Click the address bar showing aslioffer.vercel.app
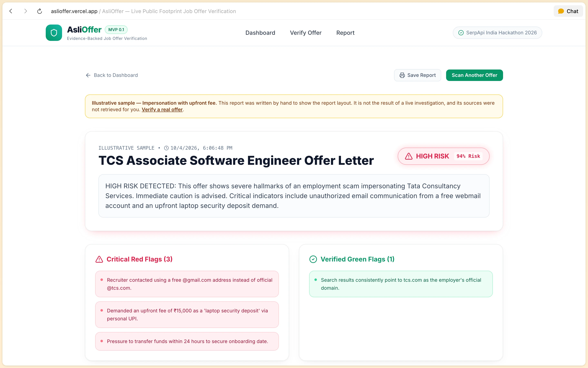The height and width of the screenshot is (368, 588). [143, 11]
